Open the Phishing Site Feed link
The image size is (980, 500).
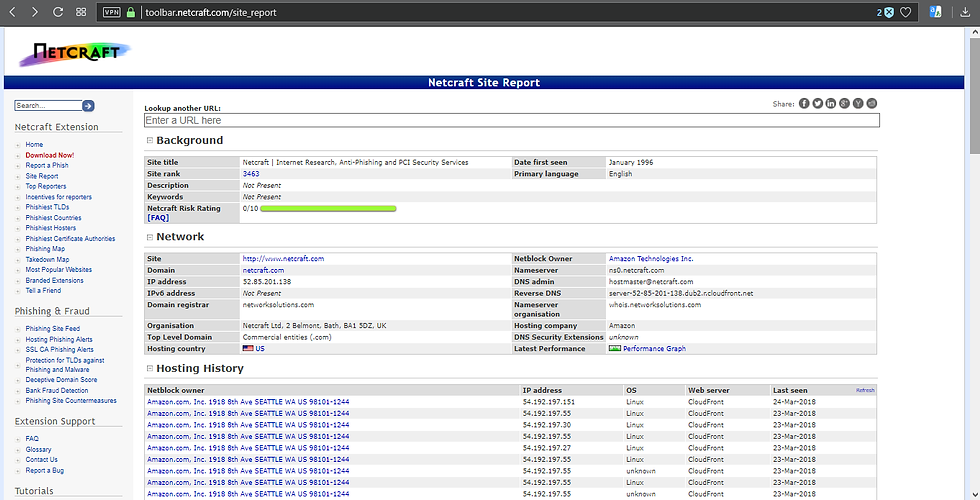(52, 329)
